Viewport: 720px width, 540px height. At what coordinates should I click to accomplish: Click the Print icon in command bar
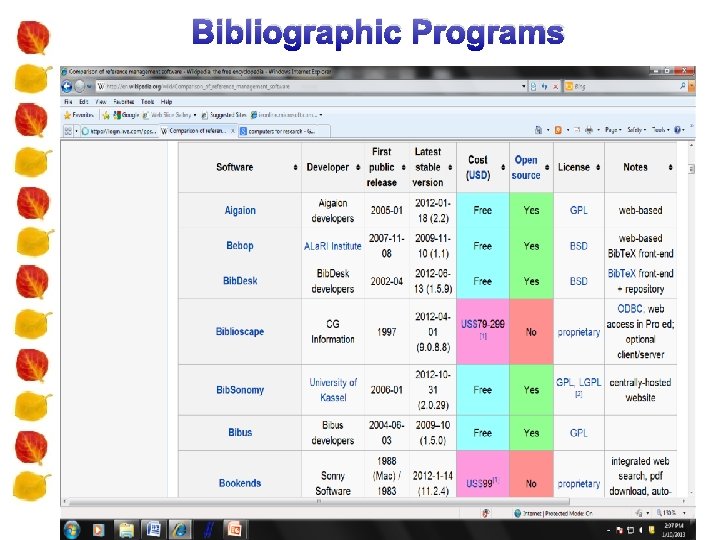point(589,130)
